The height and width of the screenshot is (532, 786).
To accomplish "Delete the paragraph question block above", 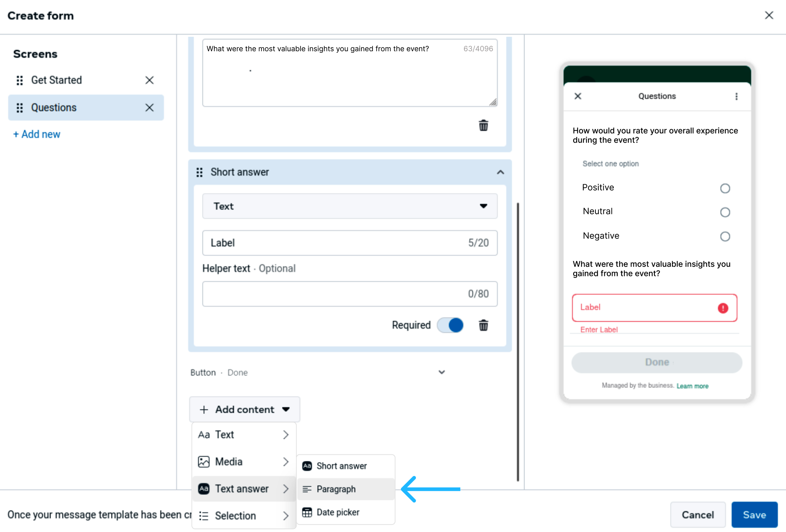I will pyautogui.click(x=483, y=126).
